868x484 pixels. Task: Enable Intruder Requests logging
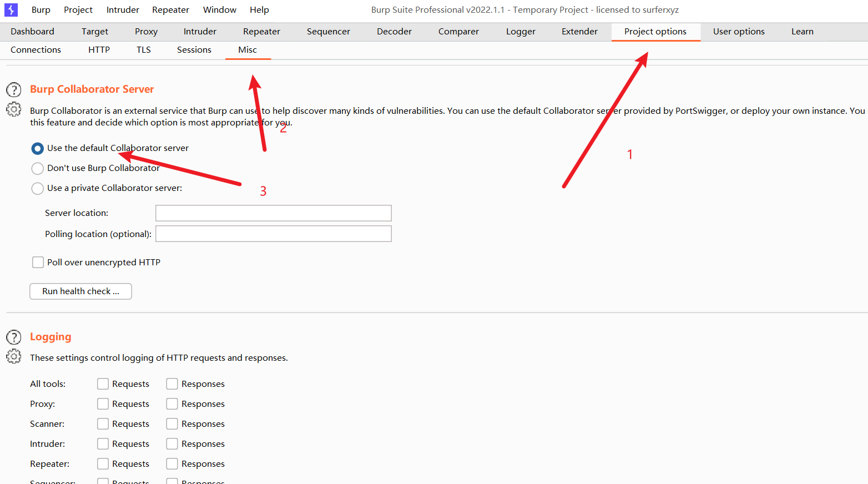(103, 443)
